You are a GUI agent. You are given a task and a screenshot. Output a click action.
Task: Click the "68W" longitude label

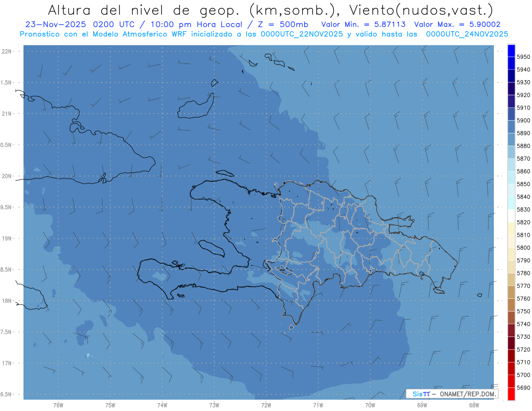[x=474, y=405]
